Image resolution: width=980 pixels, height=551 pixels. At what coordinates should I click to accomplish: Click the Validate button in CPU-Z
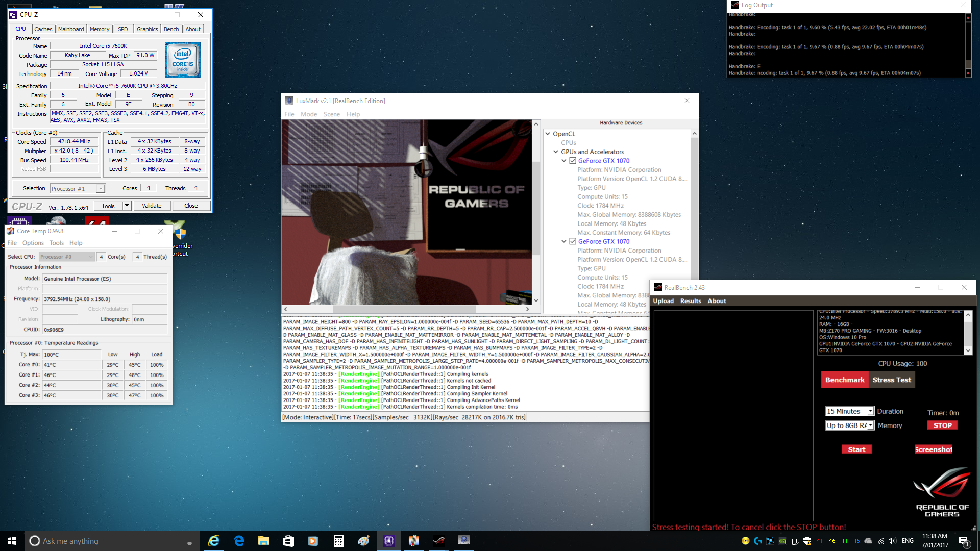152,206
